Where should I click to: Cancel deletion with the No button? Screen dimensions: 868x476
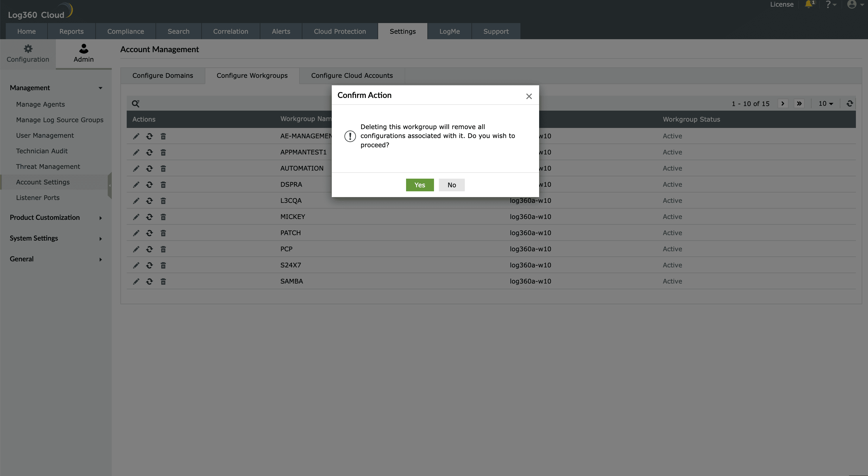tap(452, 185)
